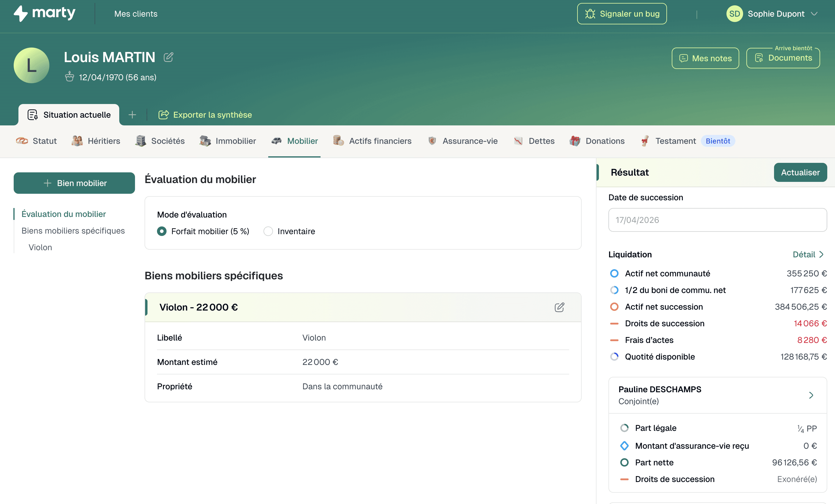Select Forfait mobilier (5 %) radio
This screenshot has height=504, width=835.
(x=162, y=231)
